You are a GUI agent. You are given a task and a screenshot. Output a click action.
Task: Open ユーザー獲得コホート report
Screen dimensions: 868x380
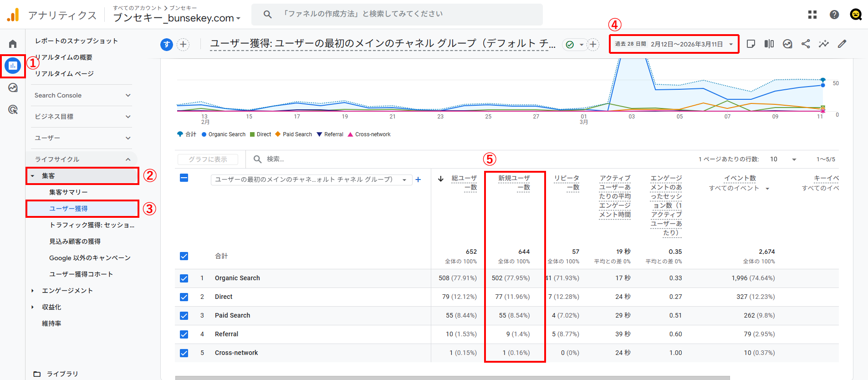click(81, 274)
